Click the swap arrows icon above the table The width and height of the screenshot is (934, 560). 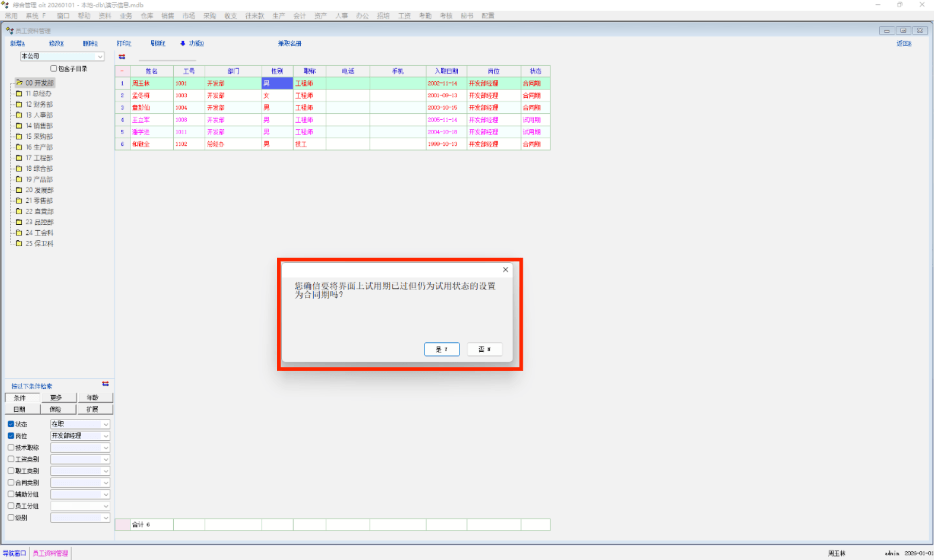click(x=122, y=57)
